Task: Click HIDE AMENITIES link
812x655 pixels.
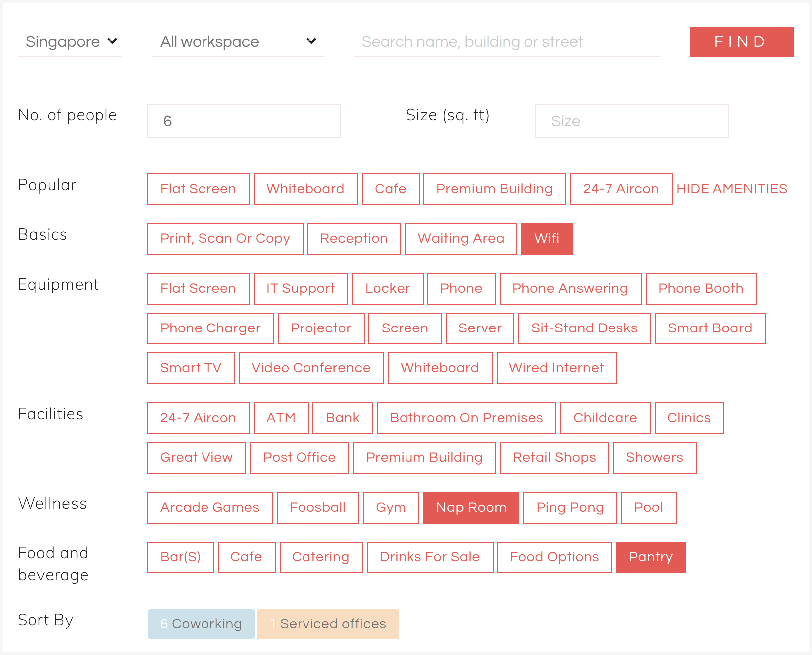Action: [731, 189]
